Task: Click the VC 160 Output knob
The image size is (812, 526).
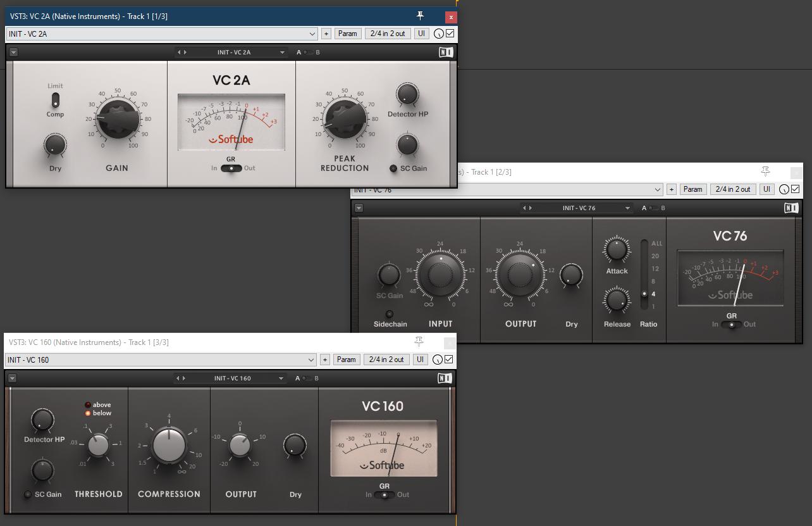Action: [240, 445]
